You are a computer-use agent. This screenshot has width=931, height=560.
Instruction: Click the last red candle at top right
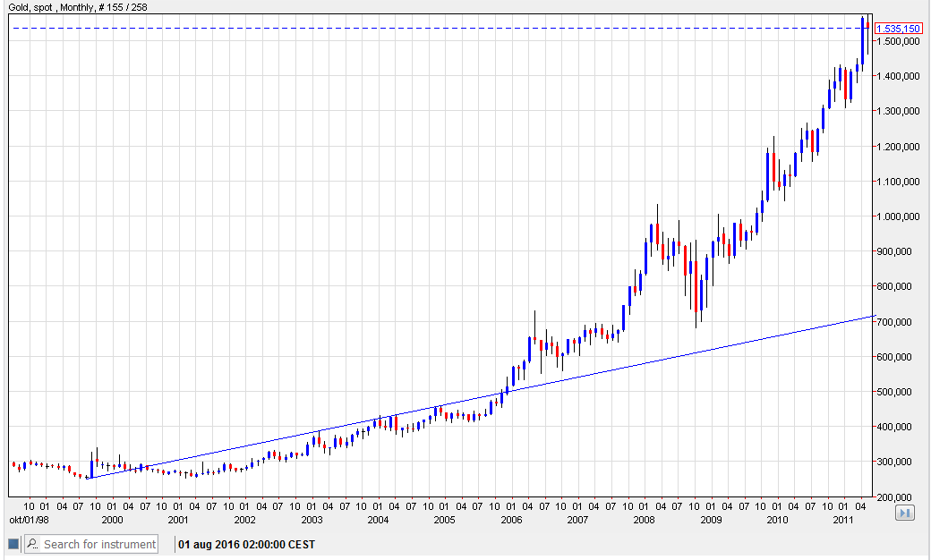(x=868, y=25)
